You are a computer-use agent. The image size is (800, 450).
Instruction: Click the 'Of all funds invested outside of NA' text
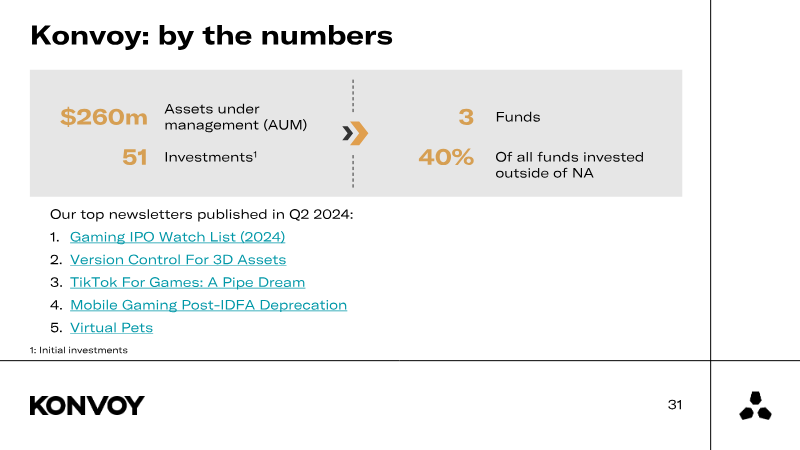(569, 165)
